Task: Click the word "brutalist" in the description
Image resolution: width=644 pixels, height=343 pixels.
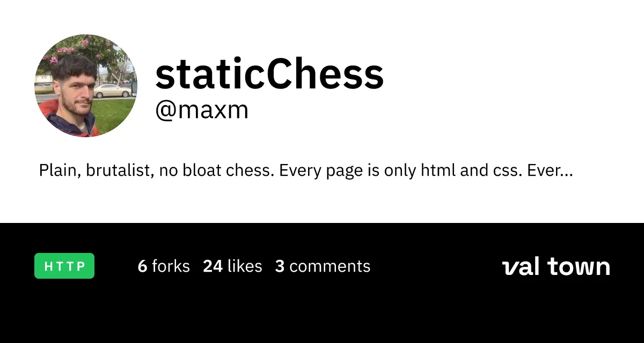Action: pyautogui.click(x=120, y=171)
